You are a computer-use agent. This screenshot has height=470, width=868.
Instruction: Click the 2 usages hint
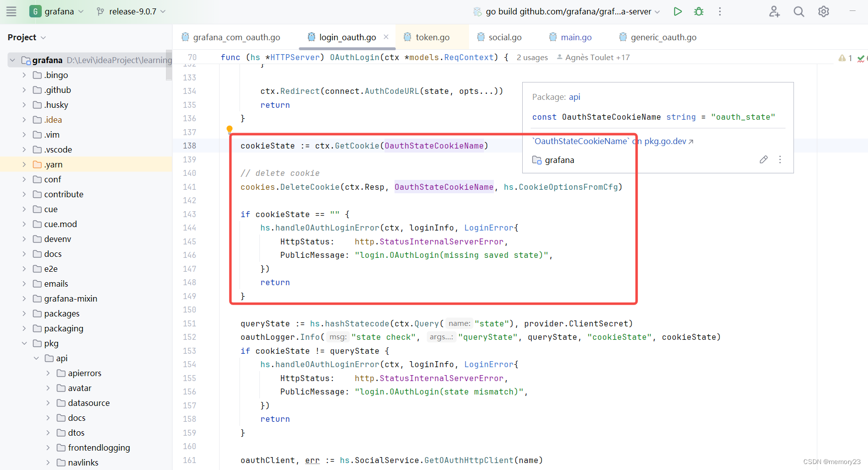pos(532,58)
